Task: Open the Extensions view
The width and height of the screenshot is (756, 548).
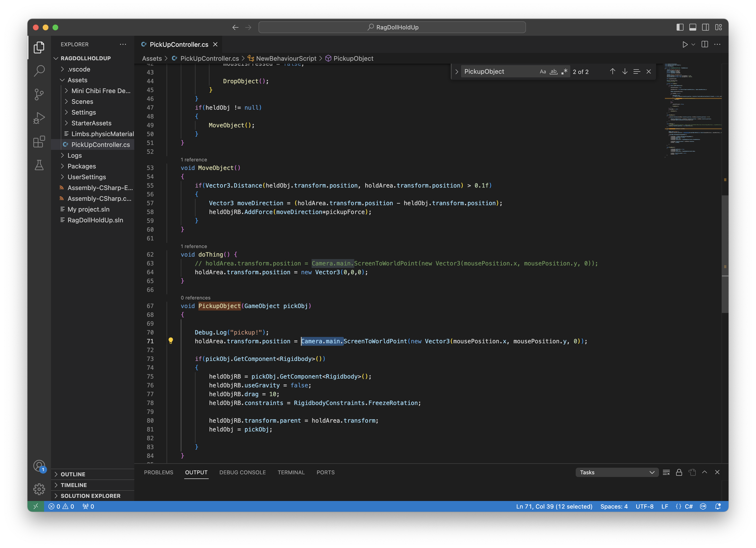Action: click(39, 141)
